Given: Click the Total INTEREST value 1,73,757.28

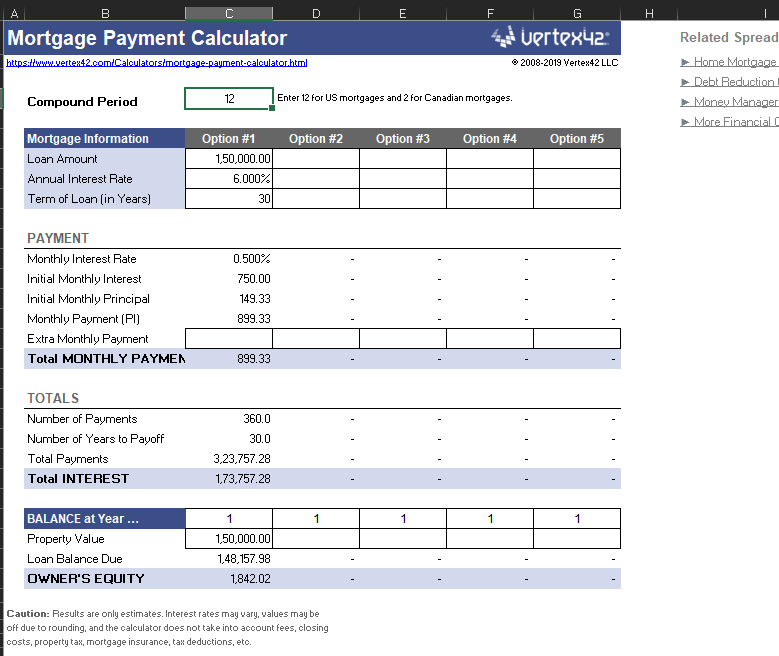Looking at the screenshot, I should 243,479.
